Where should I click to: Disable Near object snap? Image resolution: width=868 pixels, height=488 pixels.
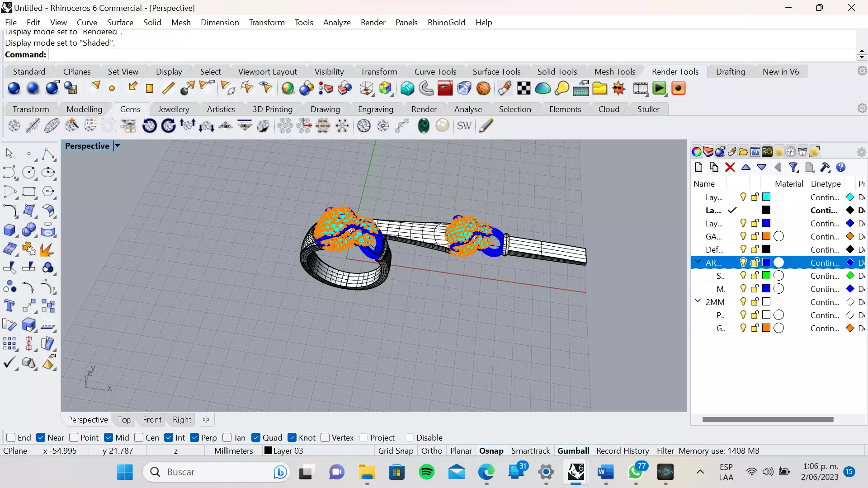coord(41,437)
